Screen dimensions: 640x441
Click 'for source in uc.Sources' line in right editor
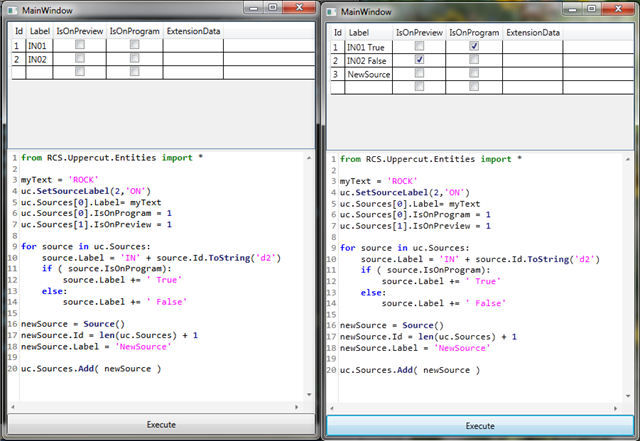(x=404, y=248)
